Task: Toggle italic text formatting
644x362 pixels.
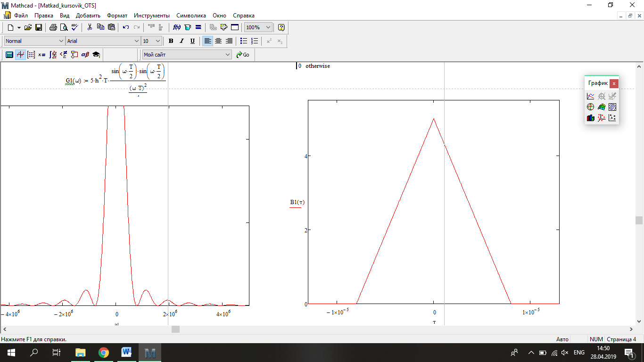Action: (182, 41)
